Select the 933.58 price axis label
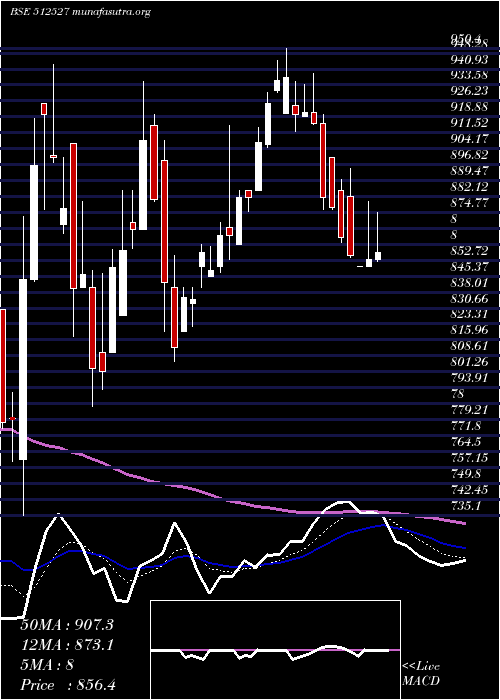Image resolution: width=500 pixels, height=700 pixels. click(469, 75)
